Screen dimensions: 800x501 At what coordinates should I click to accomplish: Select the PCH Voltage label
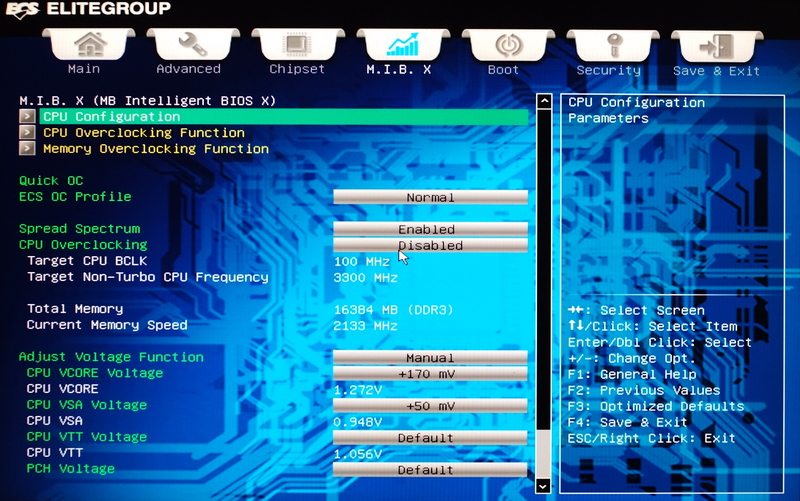point(70,468)
